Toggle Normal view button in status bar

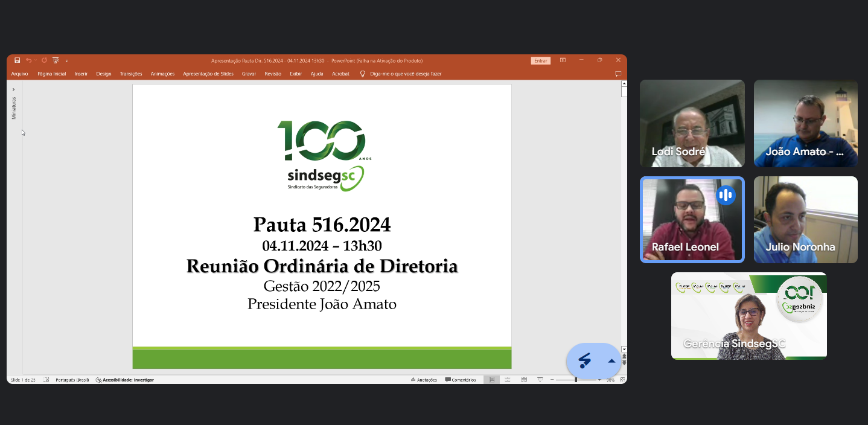click(x=491, y=380)
